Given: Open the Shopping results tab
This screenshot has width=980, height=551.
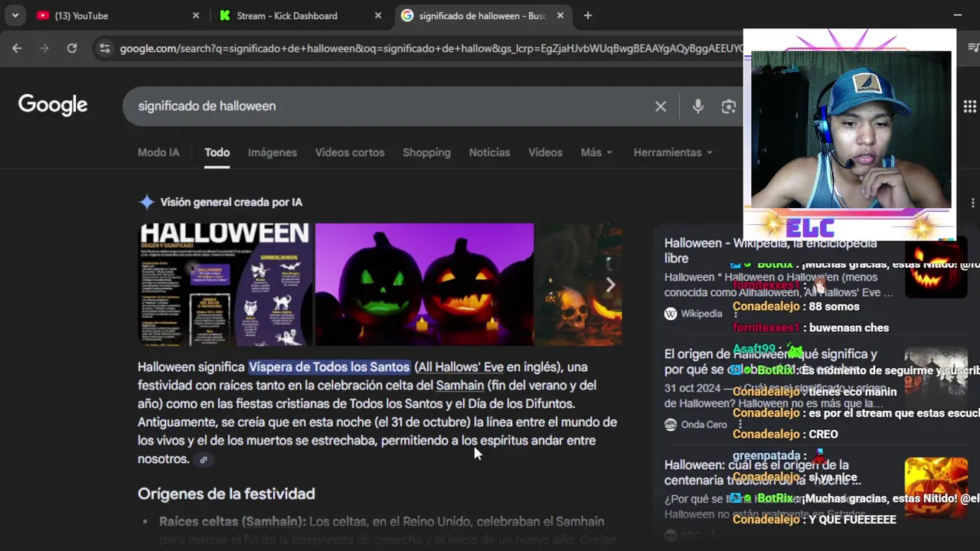Looking at the screenshot, I should (426, 152).
